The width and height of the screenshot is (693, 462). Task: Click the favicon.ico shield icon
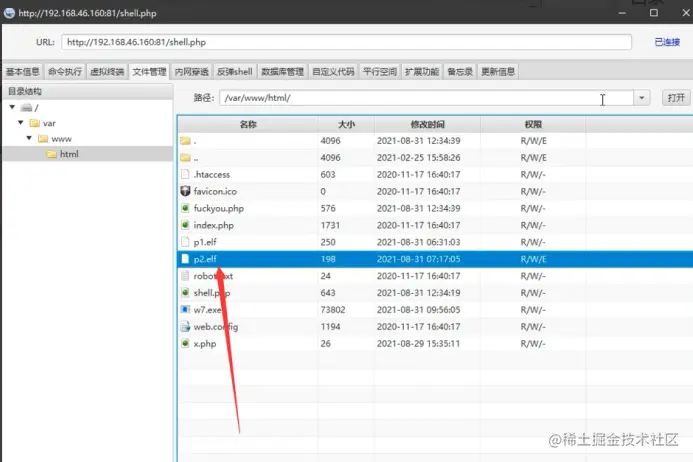click(185, 191)
